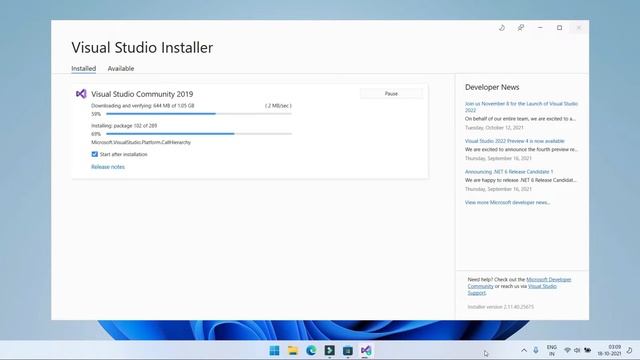
Task: Click the Visual Studio Community 2019 logo
Action: point(81,94)
